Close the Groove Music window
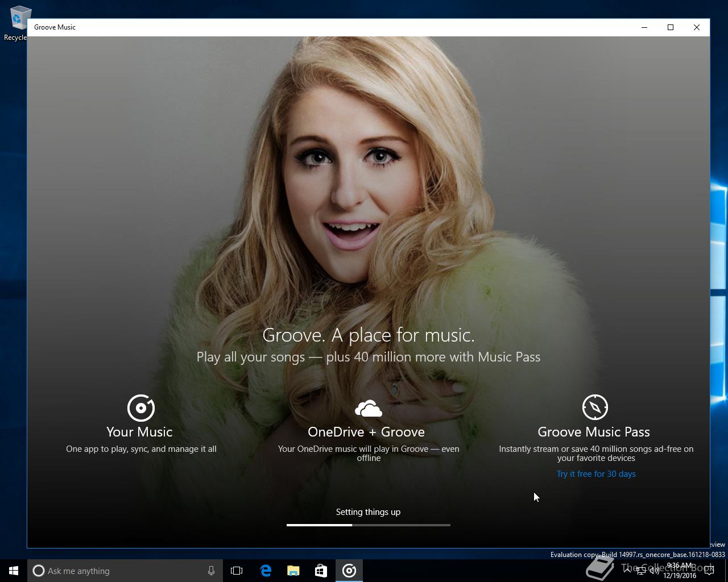This screenshot has height=582, width=728. (x=697, y=27)
